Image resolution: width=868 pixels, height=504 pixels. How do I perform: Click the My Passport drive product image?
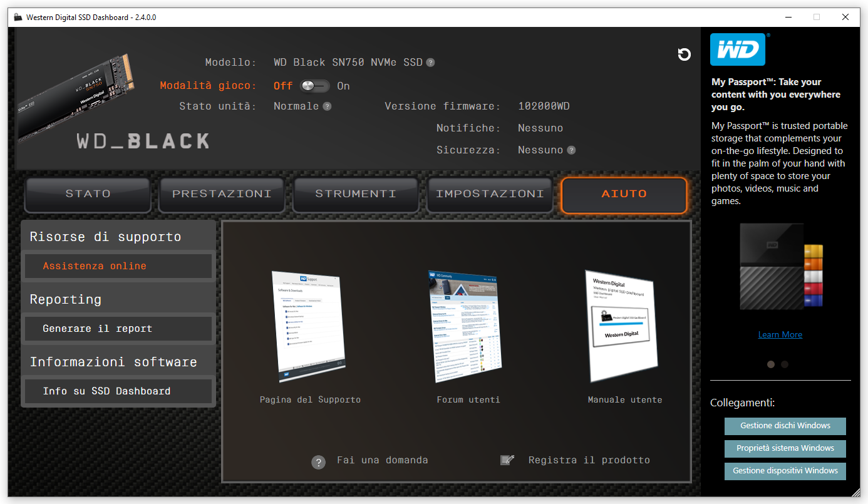pos(780,266)
